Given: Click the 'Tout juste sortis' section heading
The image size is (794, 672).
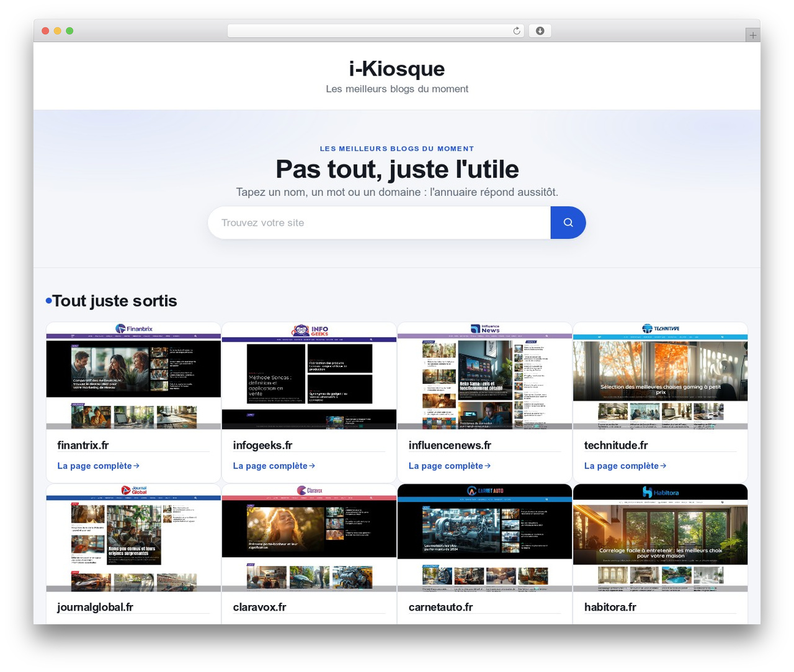Looking at the screenshot, I should click(x=115, y=301).
